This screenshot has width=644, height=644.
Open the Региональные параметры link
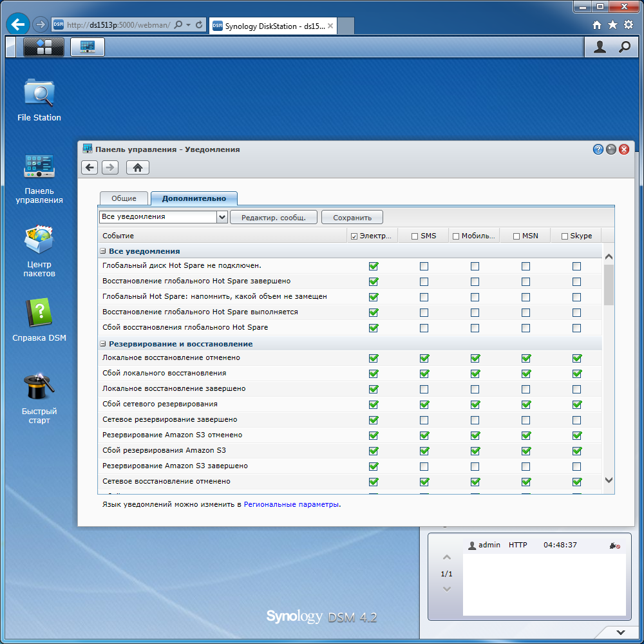(291, 504)
